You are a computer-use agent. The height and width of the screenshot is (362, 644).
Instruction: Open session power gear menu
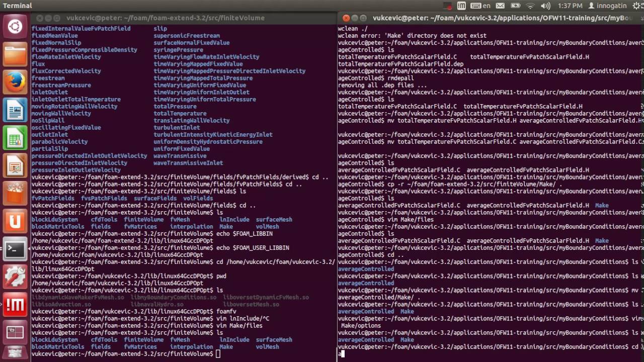(636, 6)
